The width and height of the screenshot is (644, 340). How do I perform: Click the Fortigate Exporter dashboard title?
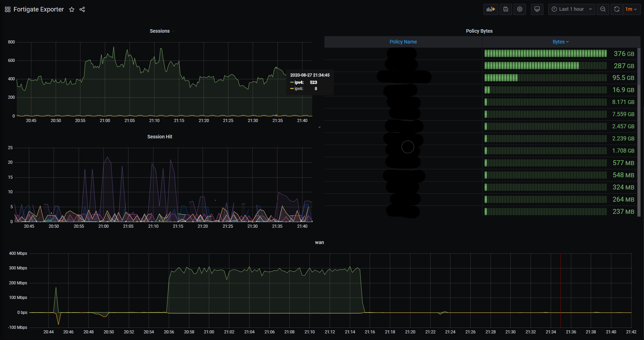click(x=39, y=9)
